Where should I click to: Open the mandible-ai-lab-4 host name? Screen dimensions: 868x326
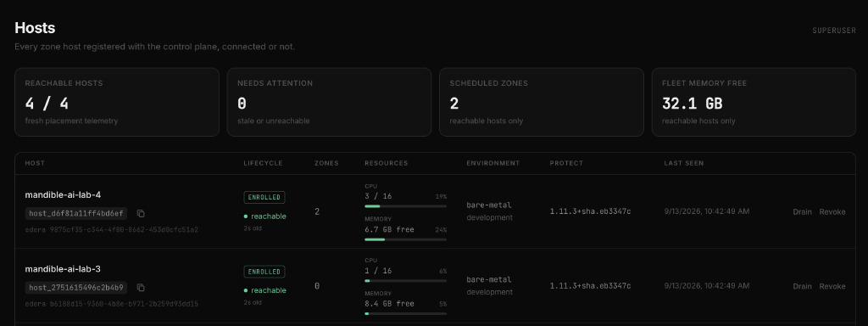point(63,194)
